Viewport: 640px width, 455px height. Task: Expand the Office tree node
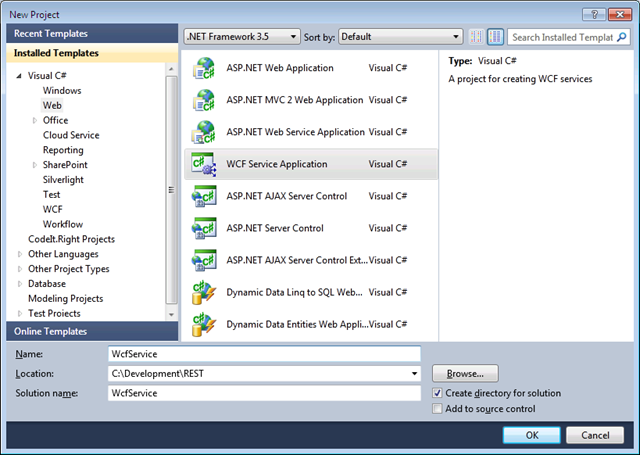[x=35, y=120]
